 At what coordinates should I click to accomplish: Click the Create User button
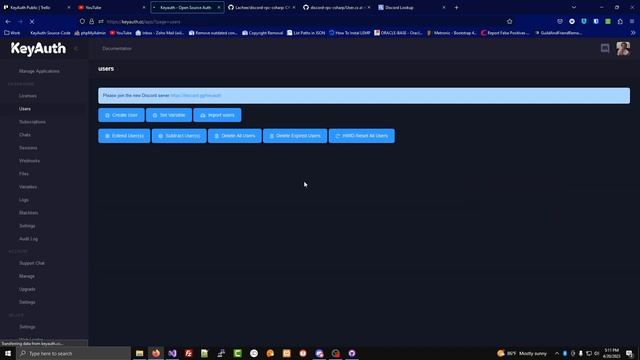121,115
